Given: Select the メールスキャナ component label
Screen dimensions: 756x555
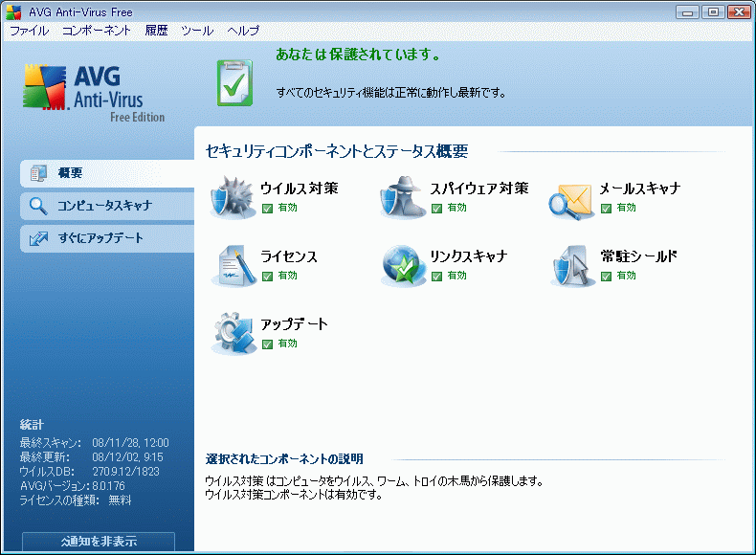Looking at the screenshot, I should (640, 189).
